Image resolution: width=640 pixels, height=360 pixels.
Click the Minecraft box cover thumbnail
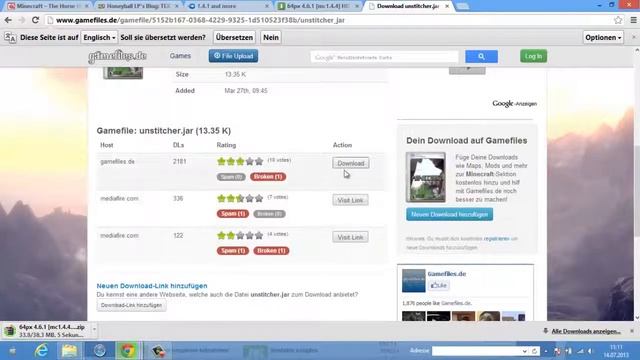(426, 177)
